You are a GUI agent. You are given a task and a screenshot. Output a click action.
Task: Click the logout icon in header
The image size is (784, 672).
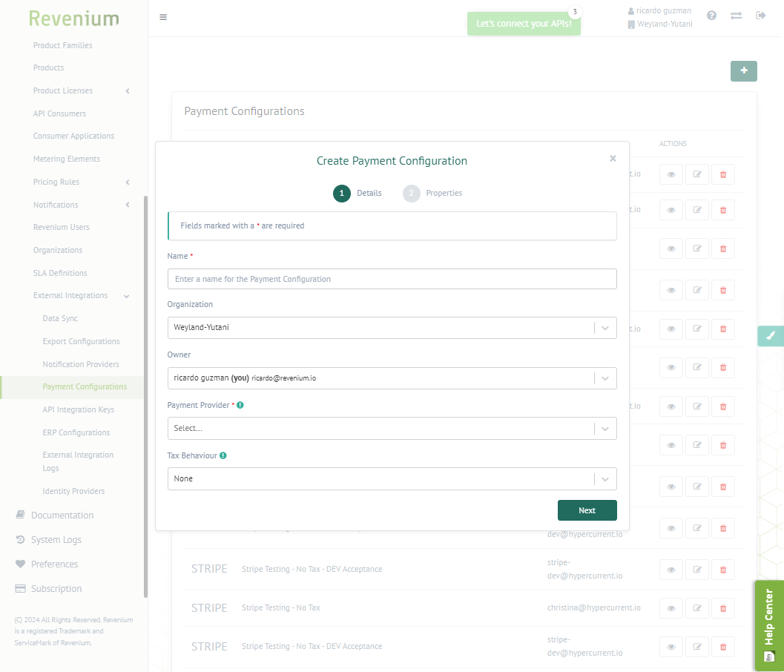coord(760,16)
